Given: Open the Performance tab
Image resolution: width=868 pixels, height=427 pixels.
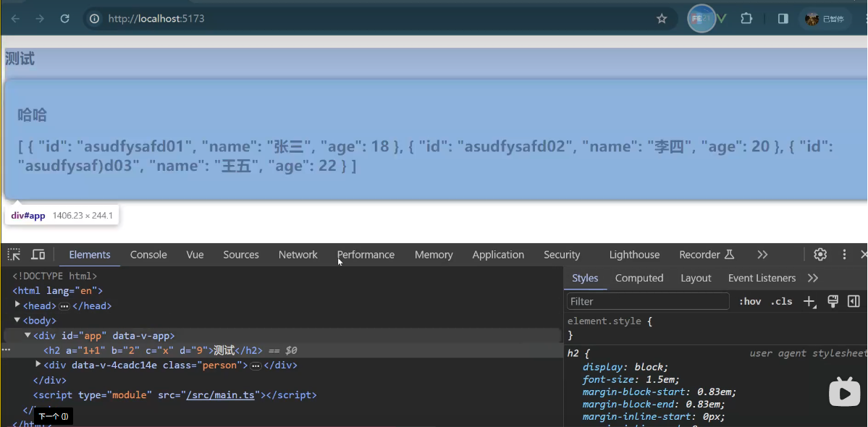Looking at the screenshot, I should [x=366, y=255].
